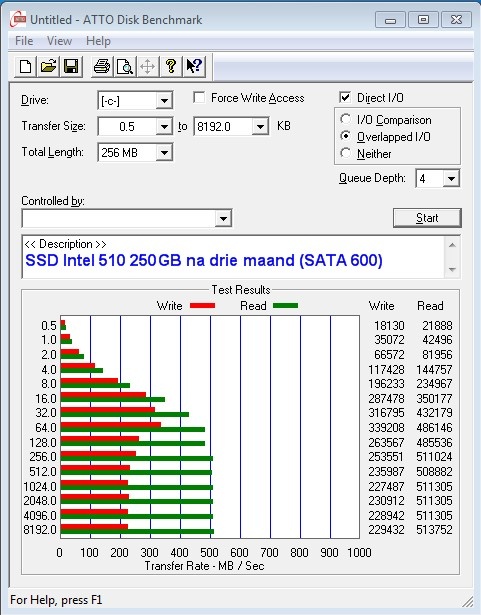Enable Force Write Access checkbox
The width and height of the screenshot is (481, 615).
point(199,97)
